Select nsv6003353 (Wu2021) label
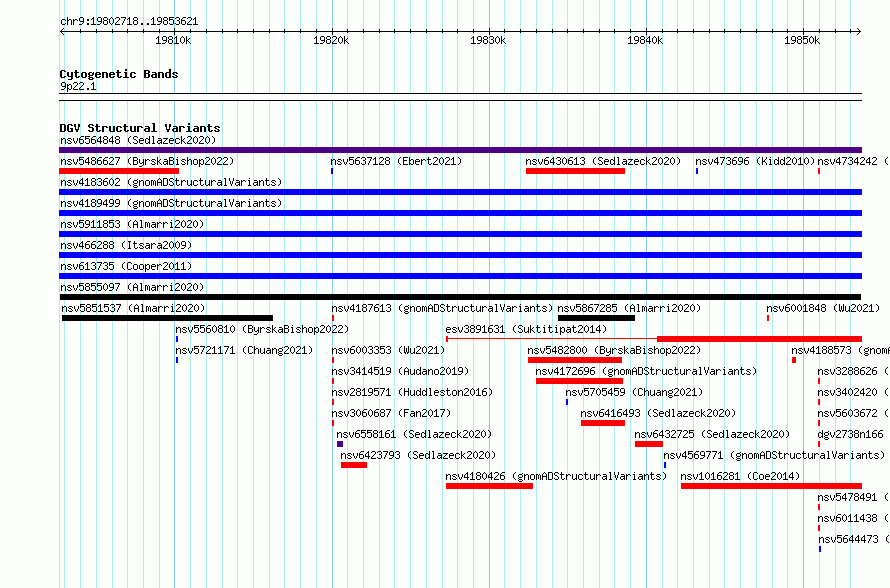This screenshot has height=588, width=890. pyautogui.click(x=388, y=350)
